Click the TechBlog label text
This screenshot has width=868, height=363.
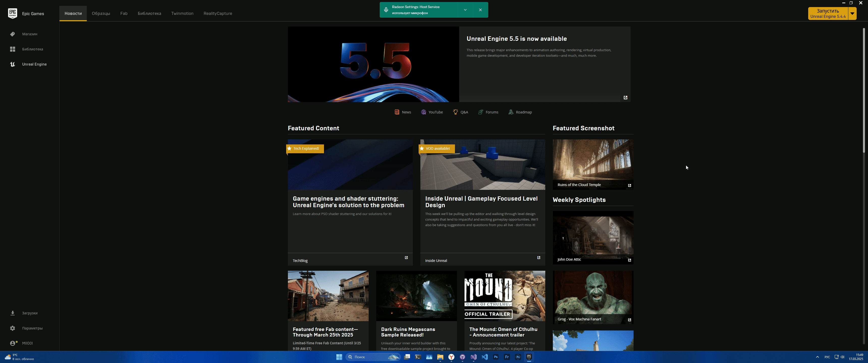[x=300, y=261]
